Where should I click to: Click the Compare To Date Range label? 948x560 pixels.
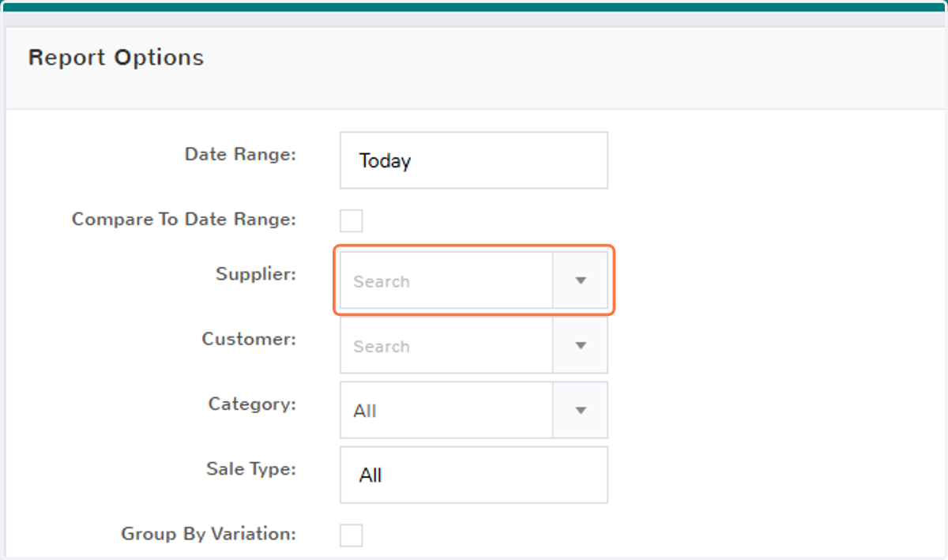184,219
